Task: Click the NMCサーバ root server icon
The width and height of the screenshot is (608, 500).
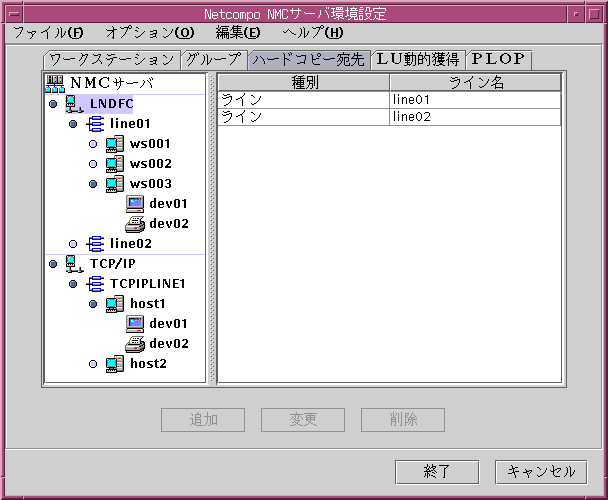Action: pos(55,84)
